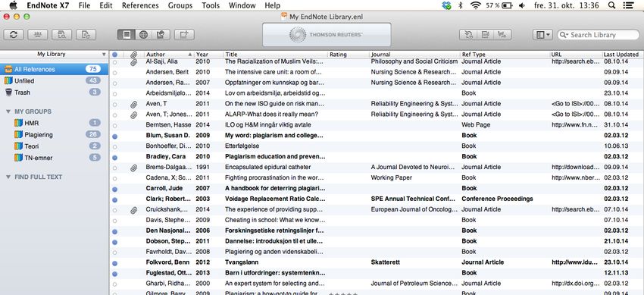The width and height of the screenshot is (644, 295).
Task: Collapse the MY GROUPS section triangle
Action: pos(8,111)
